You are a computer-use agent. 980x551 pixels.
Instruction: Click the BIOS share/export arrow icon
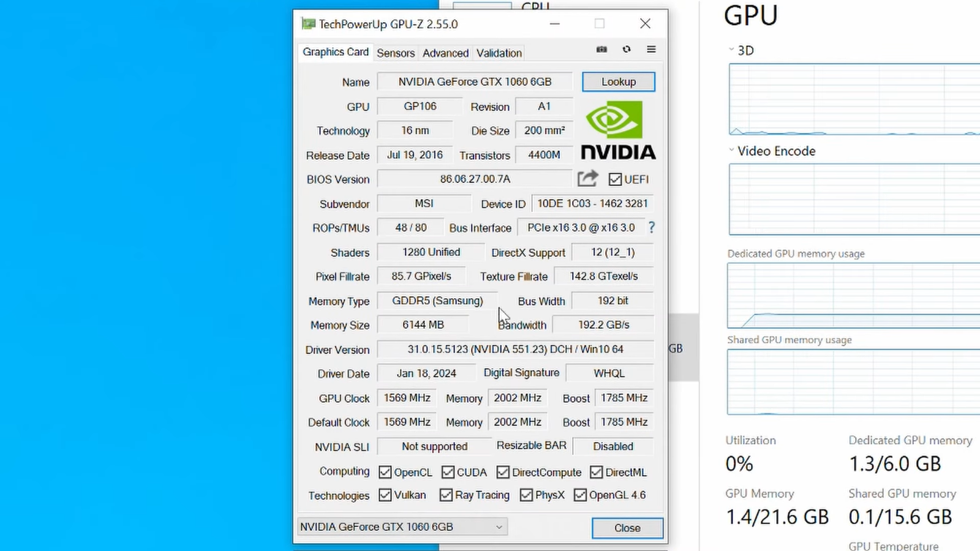(587, 179)
